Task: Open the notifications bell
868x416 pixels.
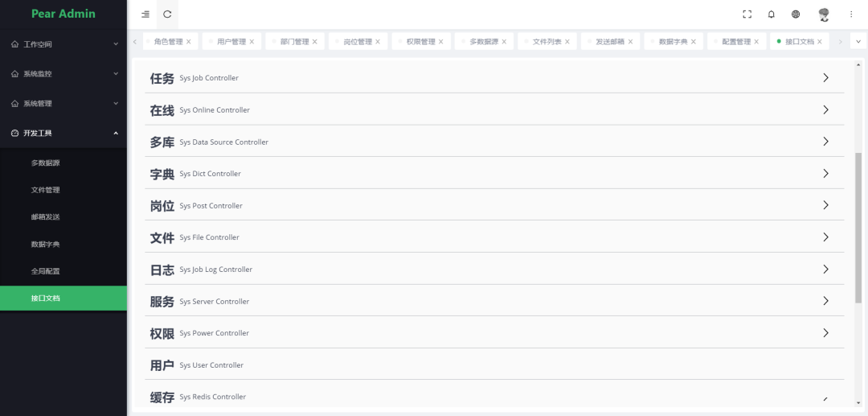Action: (x=771, y=14)
